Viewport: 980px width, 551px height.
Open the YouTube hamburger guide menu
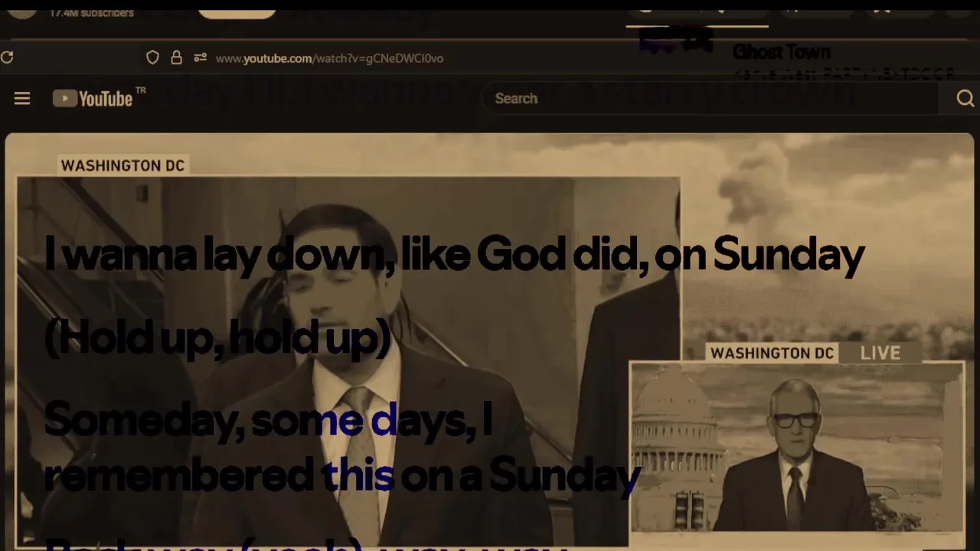click(x=22, y=98)
